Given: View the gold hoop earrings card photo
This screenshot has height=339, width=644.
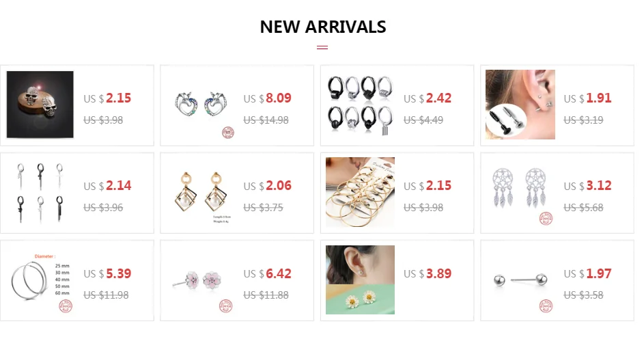Looking at the screenshot, I should click(360, 192).
